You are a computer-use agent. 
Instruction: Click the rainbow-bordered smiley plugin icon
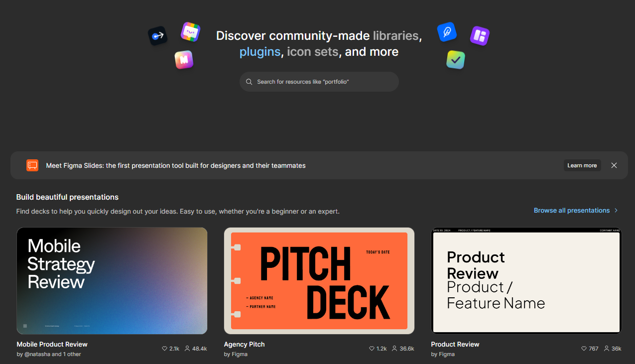(190, 32)
